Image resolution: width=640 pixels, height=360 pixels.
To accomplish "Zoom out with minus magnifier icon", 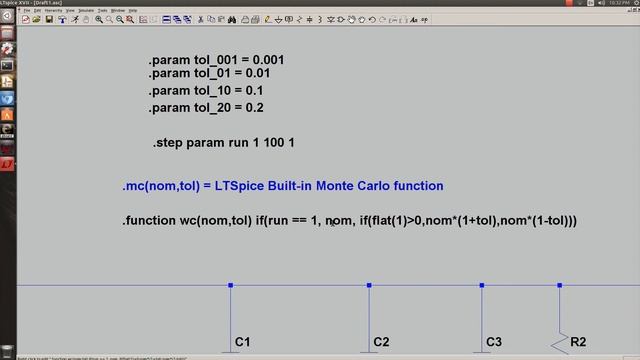I will click(120, 20).
